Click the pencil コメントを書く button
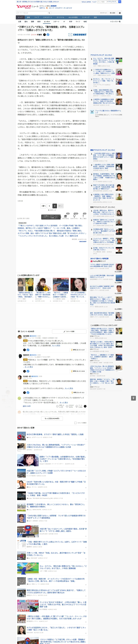Image resolution: width=138 pixels, height=644 pixels. pyautogui.click(x=69, y=332)
